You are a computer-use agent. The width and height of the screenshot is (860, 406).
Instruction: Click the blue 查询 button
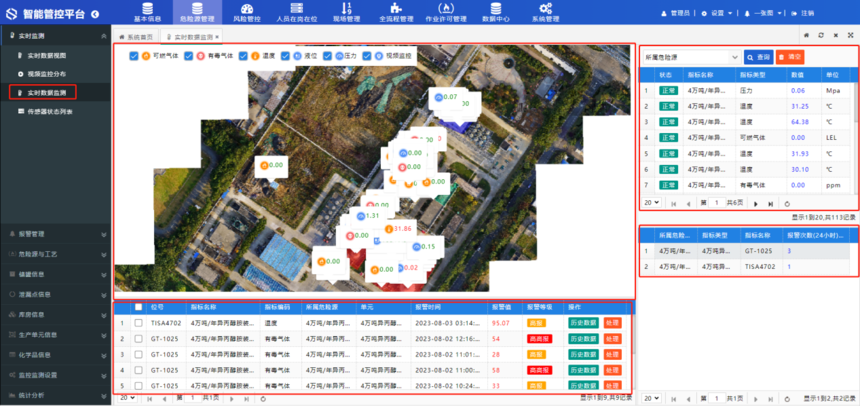tap(758, 57)
